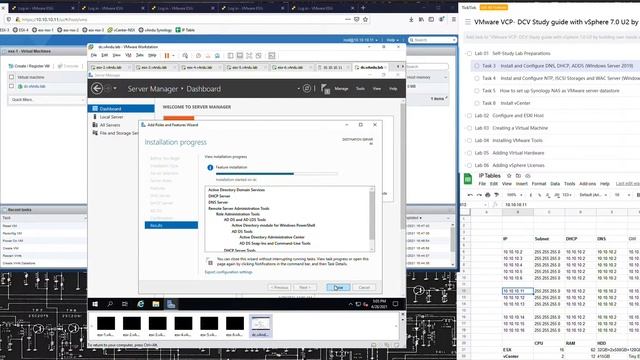Check off Lab 04 Installing VMware Tools

click(x=469, y=140)
